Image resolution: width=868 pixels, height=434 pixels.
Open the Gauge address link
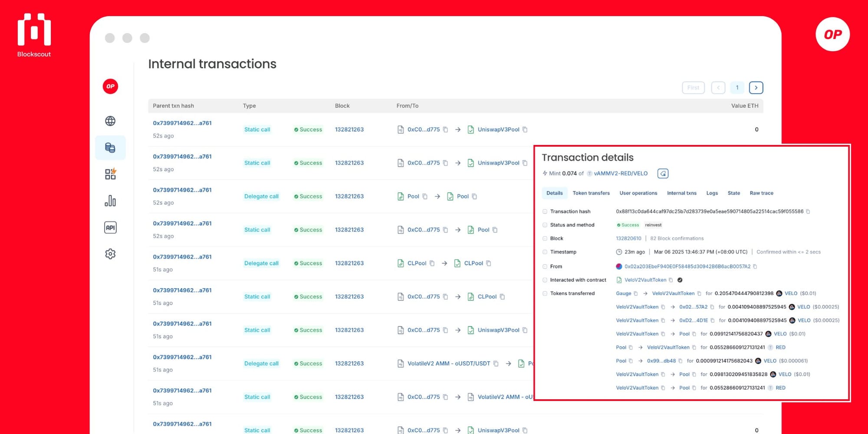pyautogui.click(x=624, y=293)
